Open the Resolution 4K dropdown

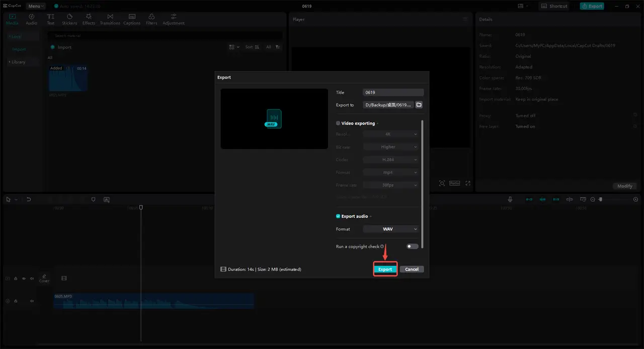pos(391,134)
